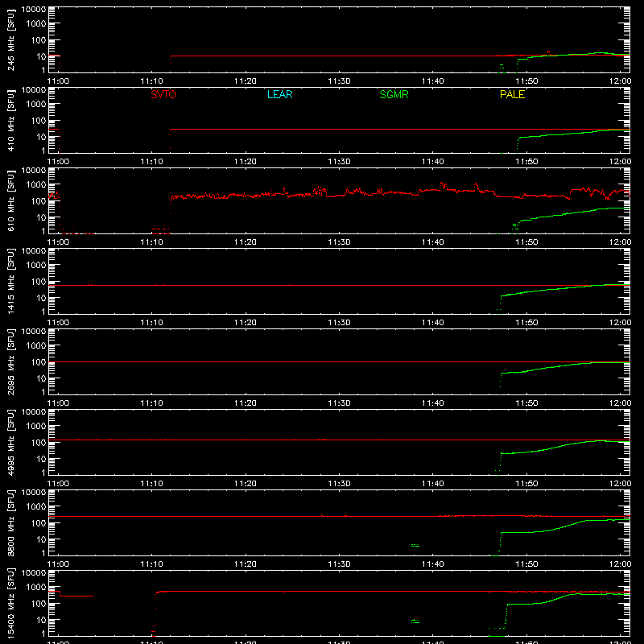Viewport: 644px width, 644px height.
Task: Click the 1000 tick on 4995 MHz axis
Action: click(x=36, y=427)
